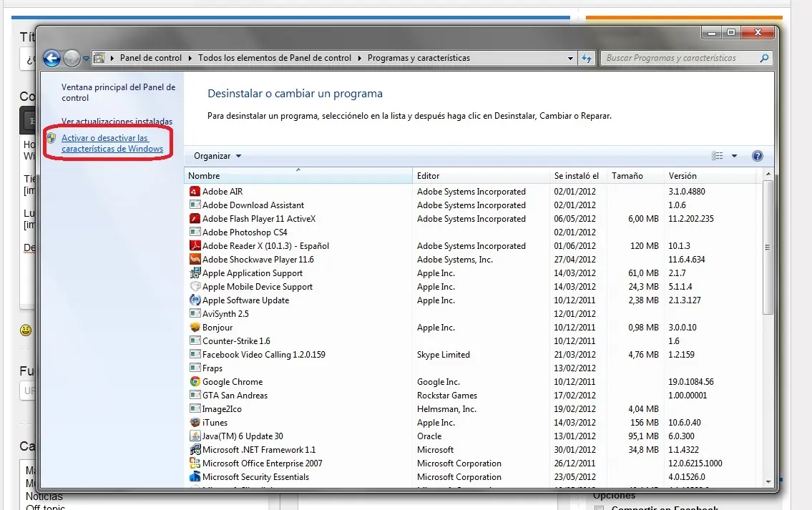Select the Bonjour icon
This screenshot has width=812, height=510.
(x=195, y=327)
